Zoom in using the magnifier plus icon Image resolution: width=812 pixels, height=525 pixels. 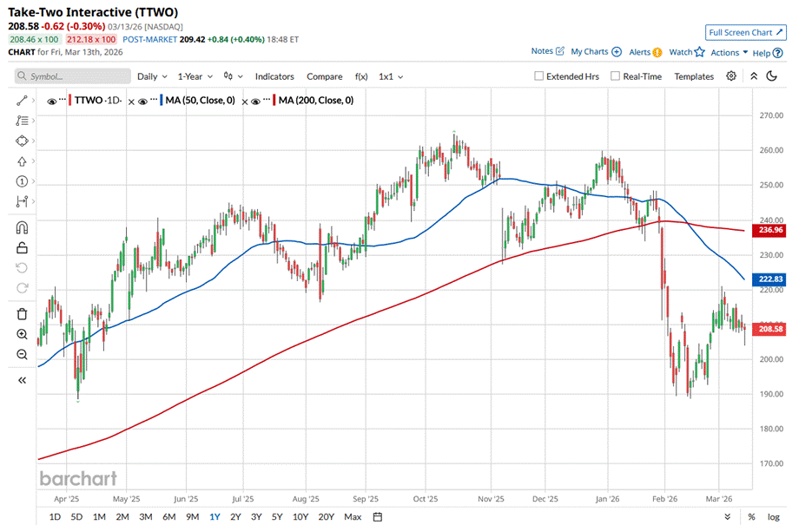22,334
